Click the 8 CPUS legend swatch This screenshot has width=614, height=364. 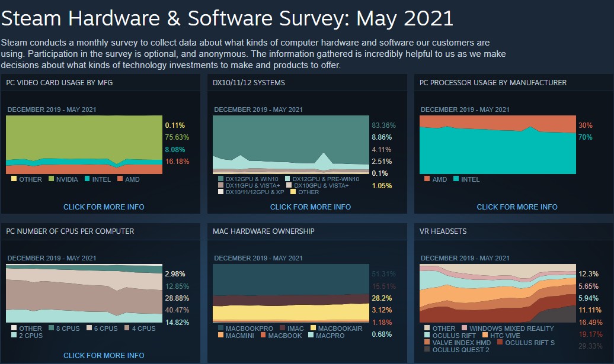[51, 328]
